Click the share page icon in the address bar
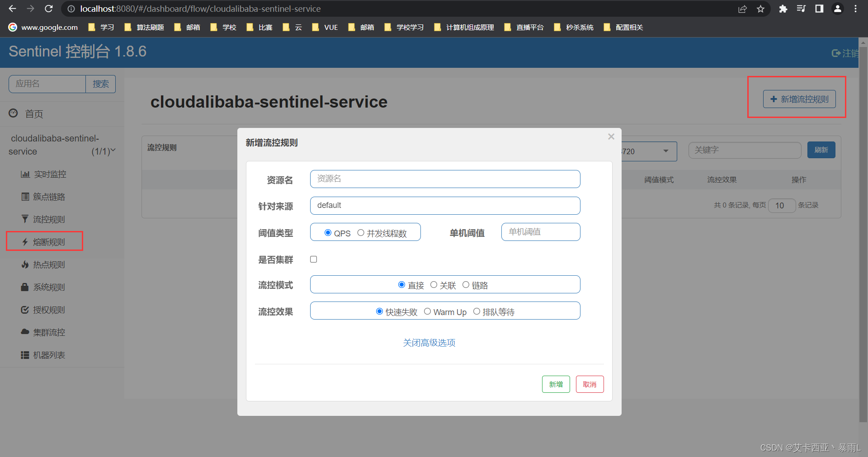This screenshot has height=457, width=868. pyautogui.click(x=742, y=9)
